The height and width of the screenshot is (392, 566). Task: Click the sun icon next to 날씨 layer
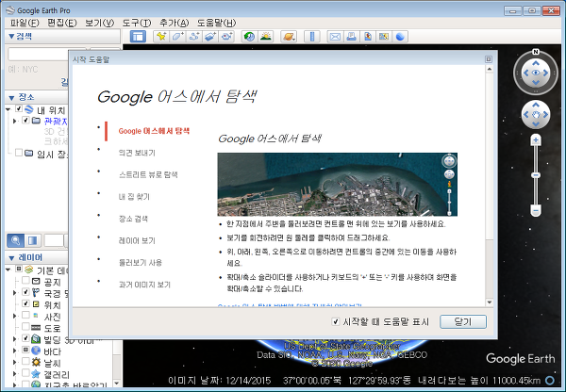(x=36, y=362)
